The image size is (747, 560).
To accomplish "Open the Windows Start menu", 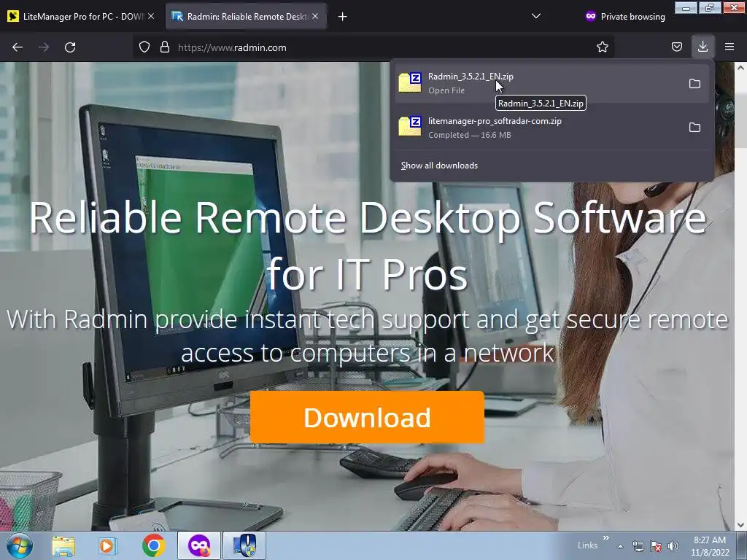I will (20, 545).
